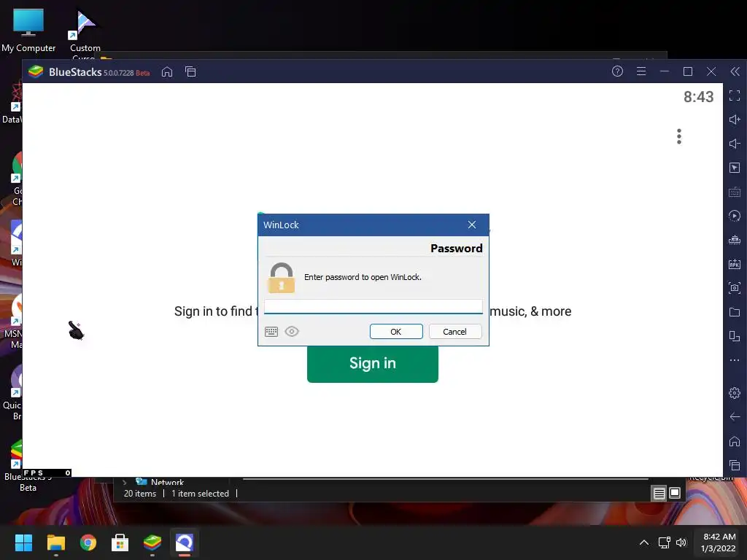Go to BlueStacks home from title bar
This screenshot has width=747, height=560.
[x=167, y=72]
